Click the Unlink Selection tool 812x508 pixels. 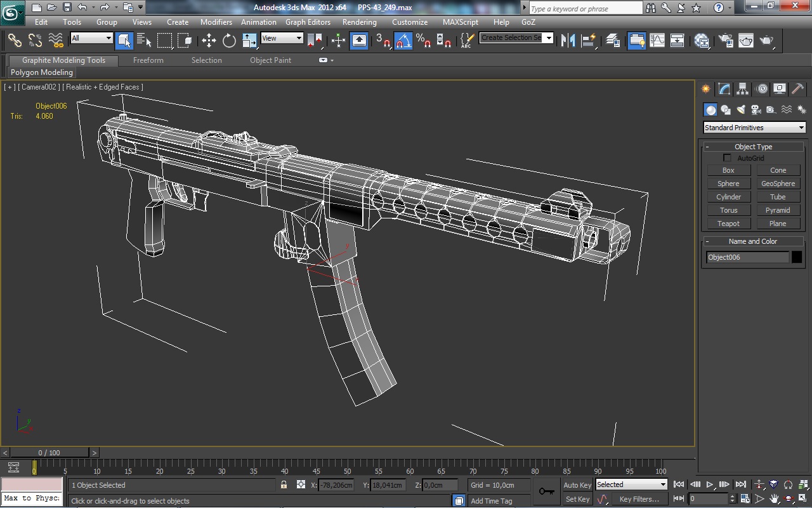tap(35, 40)
